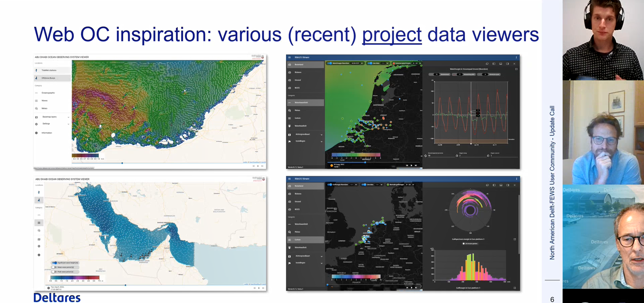Image resolution: width=644 pixels, height=303 pixels.
Task: Toggle Live data switch in water level viewer
Action: pos(370,63)
